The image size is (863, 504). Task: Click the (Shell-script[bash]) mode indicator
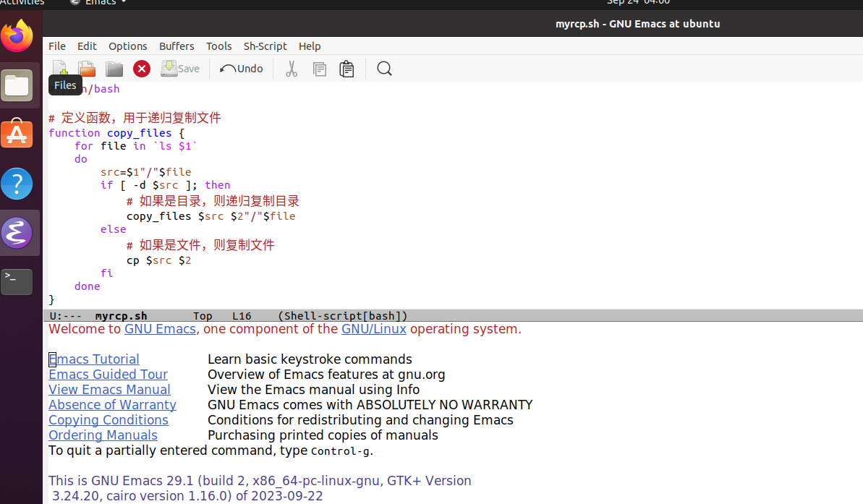click(343, 316)
